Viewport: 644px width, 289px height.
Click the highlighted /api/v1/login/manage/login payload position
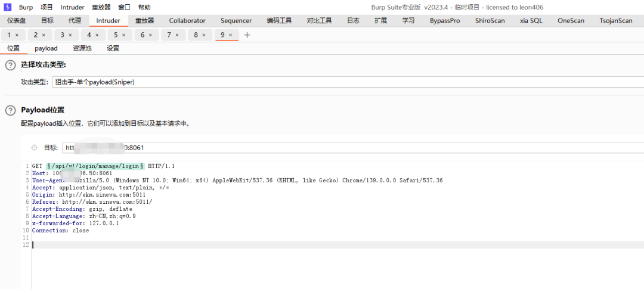95,166
